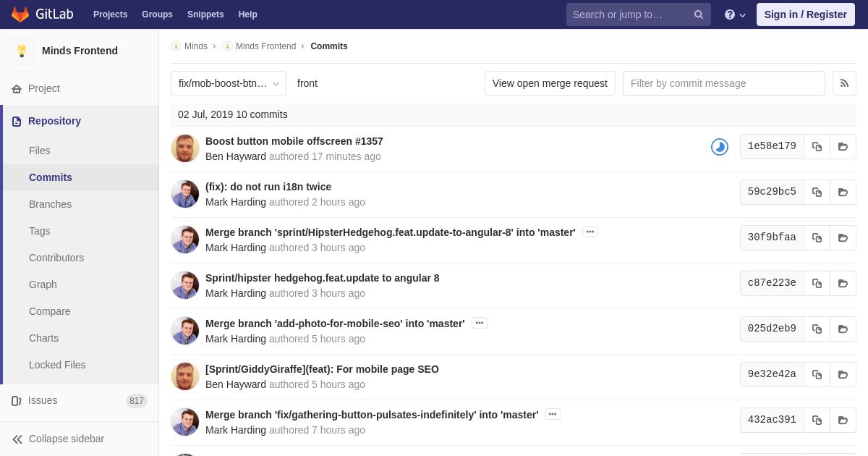The height and width of the screenshot is (456, 868).
Task: Open commit 'Sprint/hipster hedgehog.feat.update to angular 8'
Action: [323, 278]
